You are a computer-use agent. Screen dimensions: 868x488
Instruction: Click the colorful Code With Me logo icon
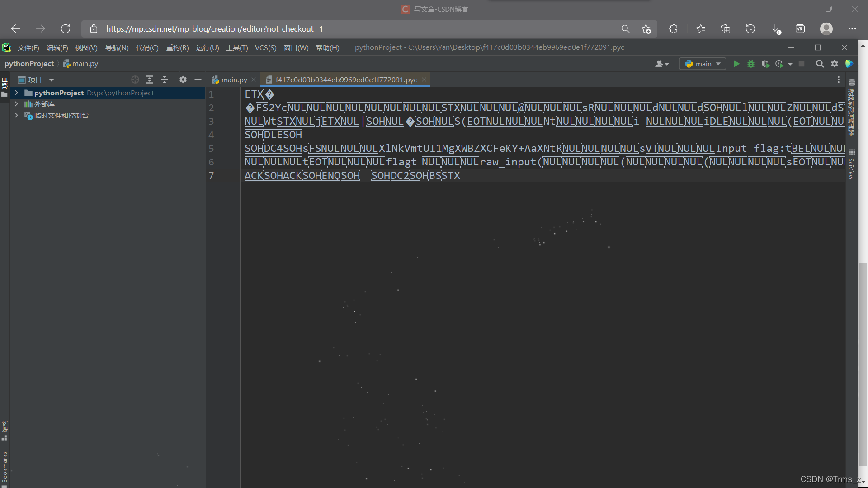pyautogui.click(x=849, y=64)
